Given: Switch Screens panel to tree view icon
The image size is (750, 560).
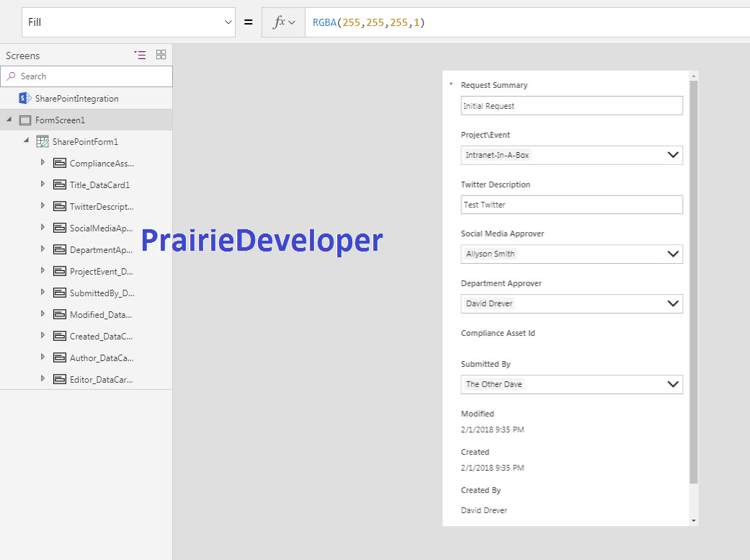Looking at the screenshot, I should [140, 55].
